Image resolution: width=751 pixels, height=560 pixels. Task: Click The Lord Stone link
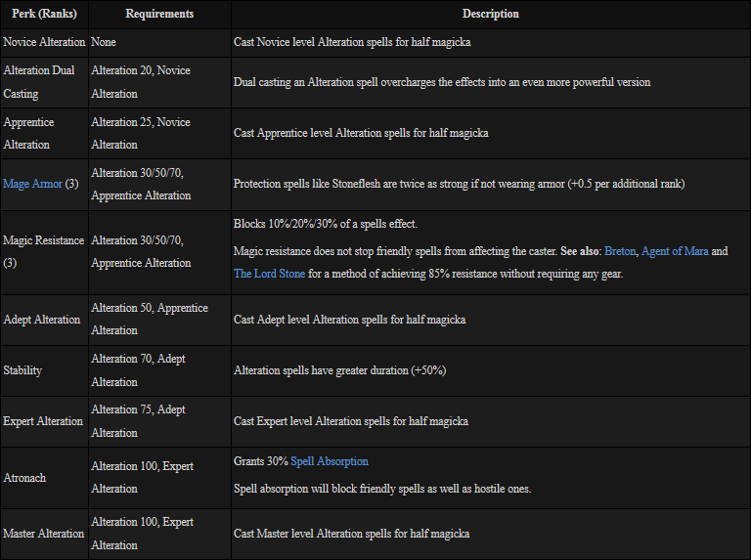click(269, 274)
